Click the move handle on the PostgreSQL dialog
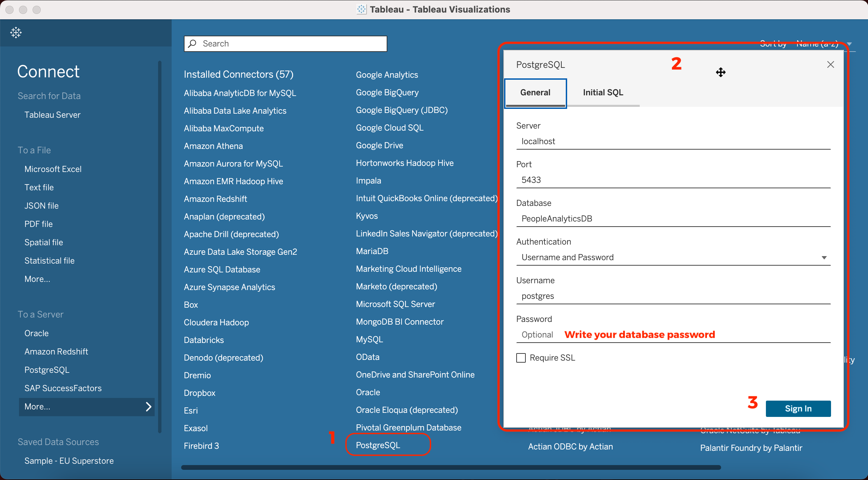Viewport: 868px width, 480px height. click(721, 72)
